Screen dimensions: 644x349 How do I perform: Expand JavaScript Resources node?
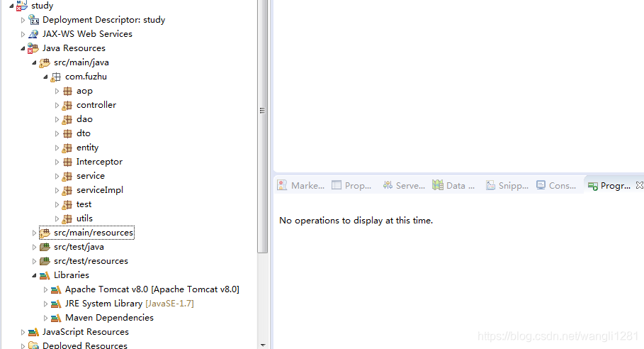pos(23,332)
